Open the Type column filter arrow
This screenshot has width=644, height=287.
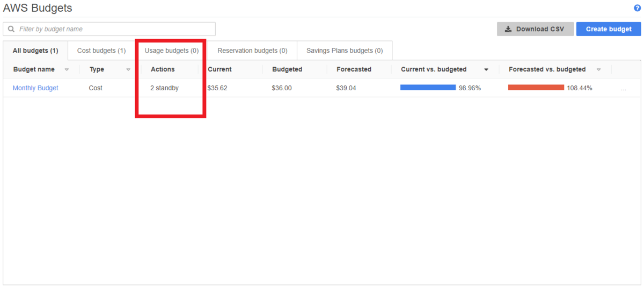point(128,69)
